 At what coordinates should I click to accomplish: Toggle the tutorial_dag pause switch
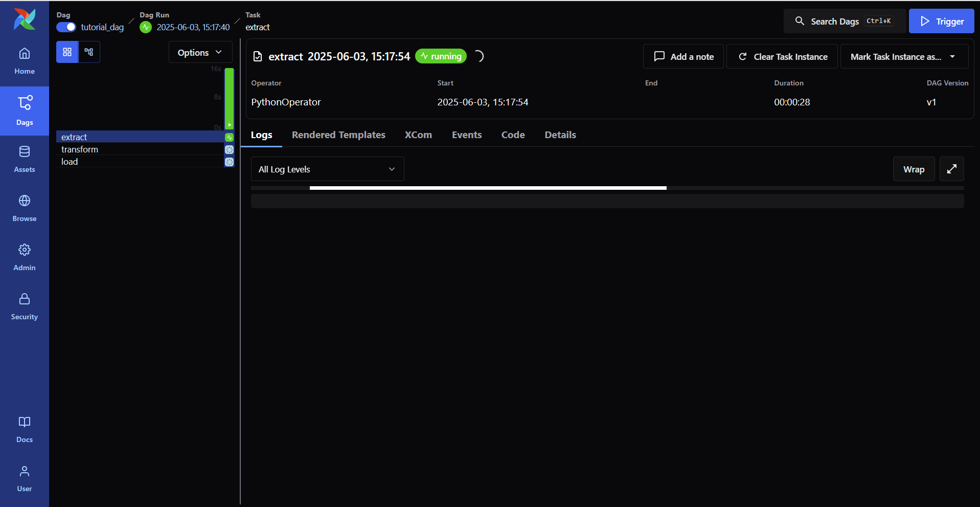click(x=66, y=27)
